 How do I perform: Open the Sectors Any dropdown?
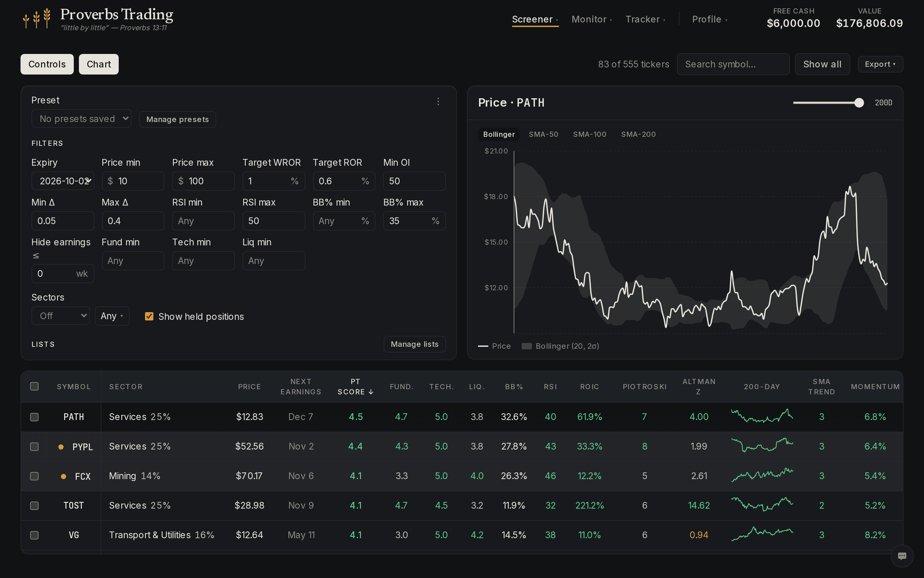pos(112,316)
